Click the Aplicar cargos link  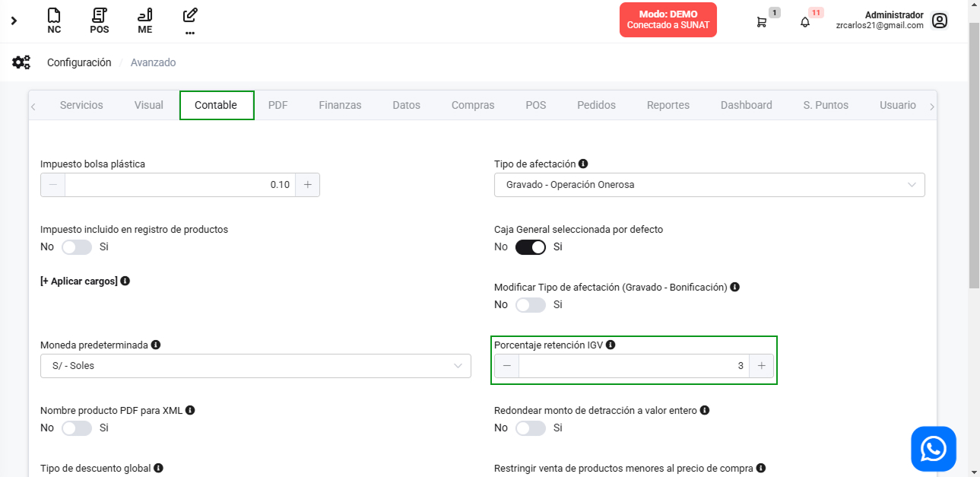79,281
